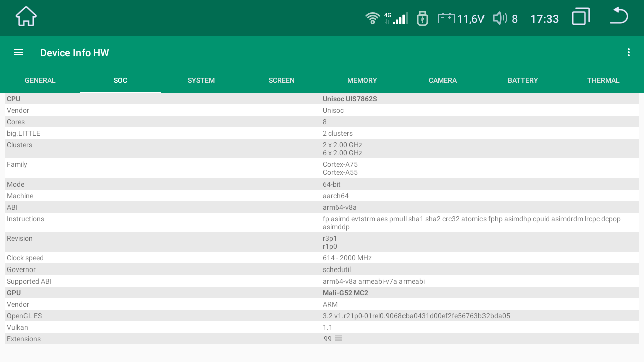The image size is (644, 362).
Task: Select the Clock speed row label
Action: 25,258
